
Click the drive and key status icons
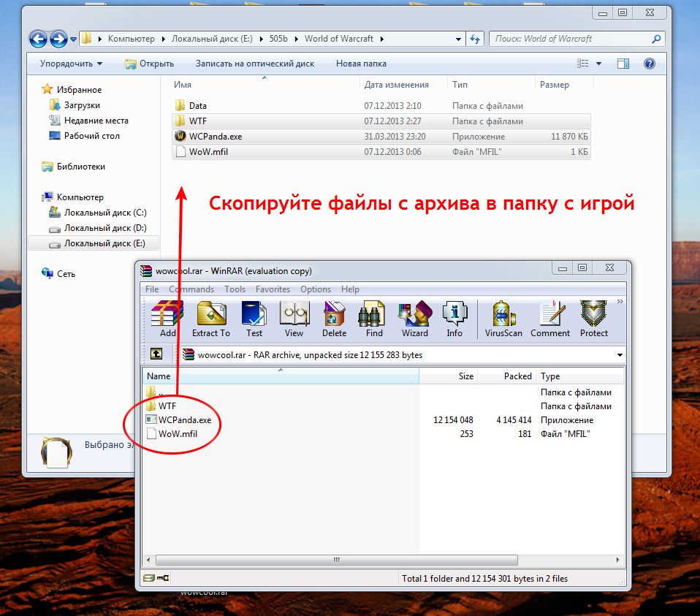(x=156, y=578)
